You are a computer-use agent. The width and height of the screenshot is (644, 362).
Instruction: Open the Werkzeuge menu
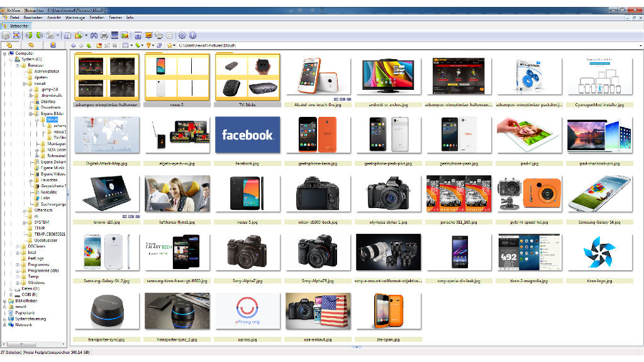tap(75, 18)
